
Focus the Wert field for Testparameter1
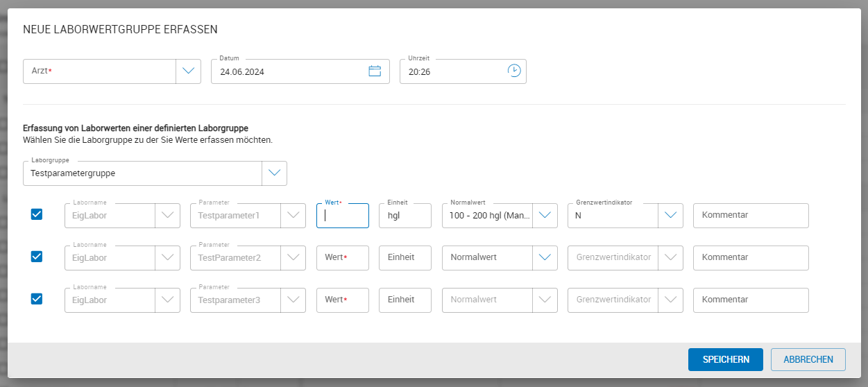(342, 216)
